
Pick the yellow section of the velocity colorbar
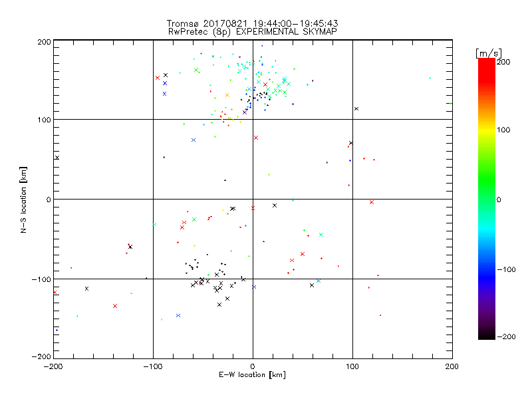point(487,130)
